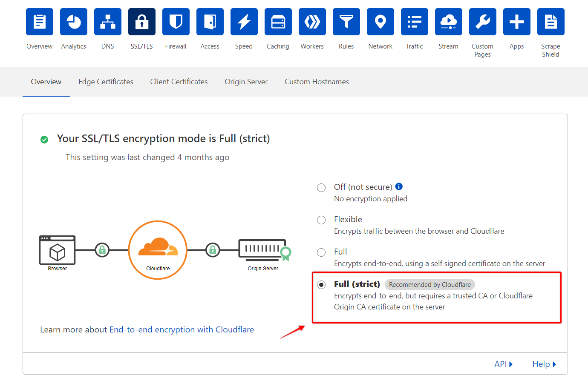Open the Overview section icon
The width and height of the screenshot is (588, 375).
pos(40,22)
